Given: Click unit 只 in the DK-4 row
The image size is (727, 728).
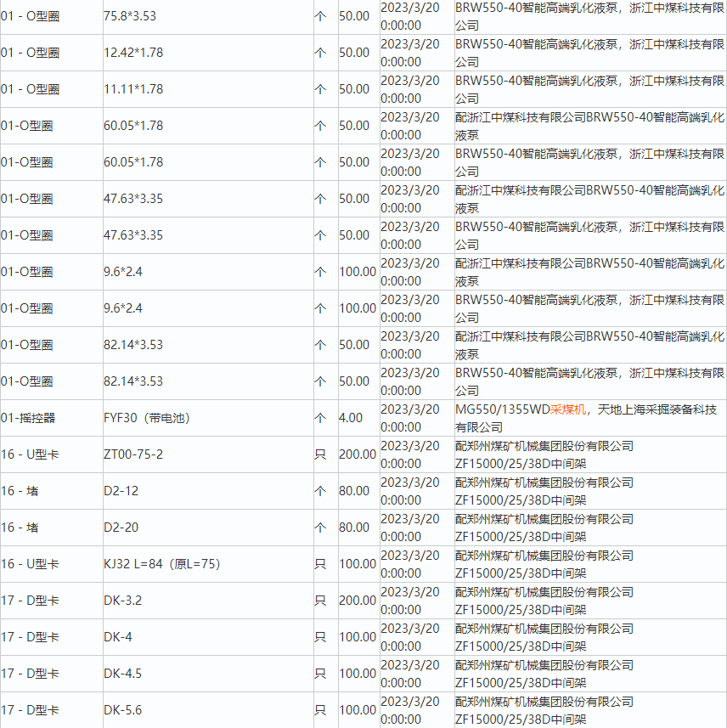Looking at the screenshot, I should pos(325,637).
